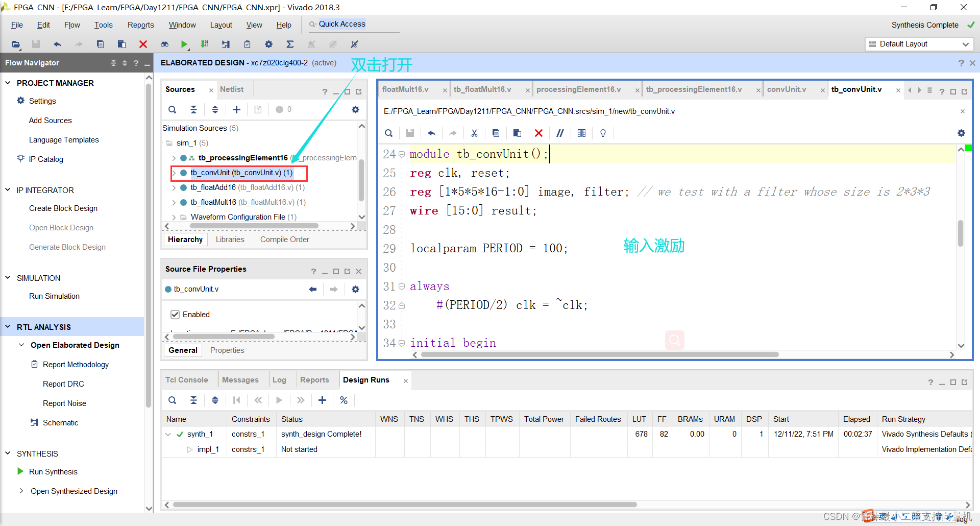Image resolution: width=980 pixels, height=526 pixels.
Task: Open Messages tab in bottom panel
Action: pos(240,380)
